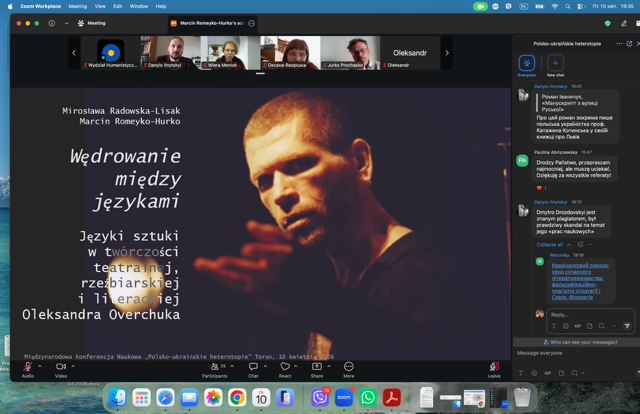The image size is (640, 414).
Task: Click Collapse all replies in the thread
Action: pyautogui.click(x=551, y=244)
